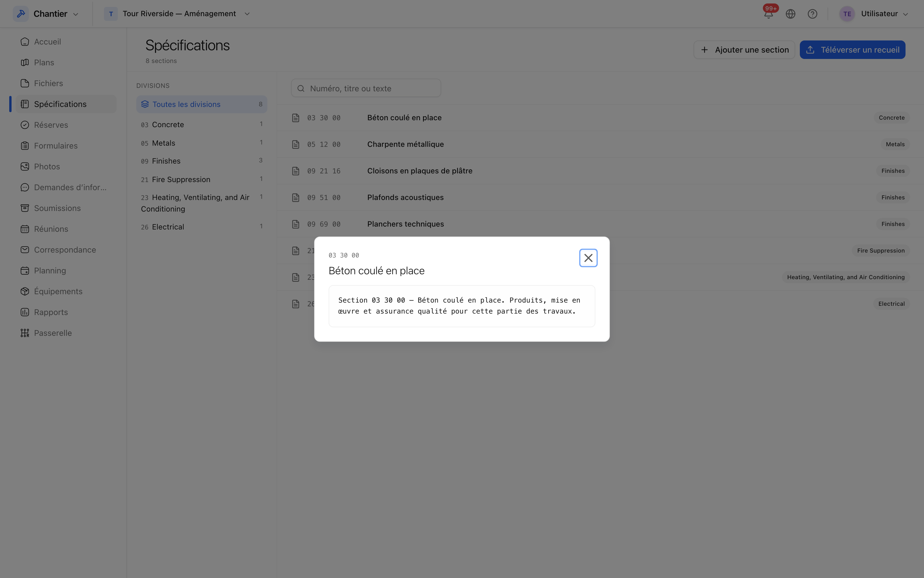The image size is (924, 578).
Task: Click the Photos sidebar icon
Action: pyautogui.click(x=25, y=167)
